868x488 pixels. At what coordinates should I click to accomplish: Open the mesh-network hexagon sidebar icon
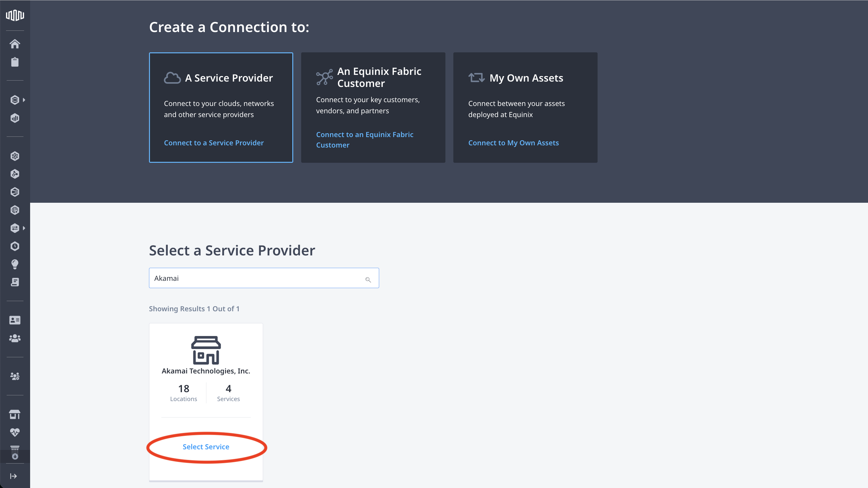pos(15,156)
